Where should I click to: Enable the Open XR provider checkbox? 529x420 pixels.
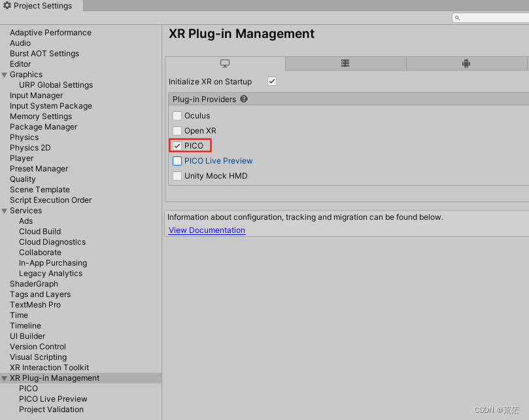click(177, 131)
